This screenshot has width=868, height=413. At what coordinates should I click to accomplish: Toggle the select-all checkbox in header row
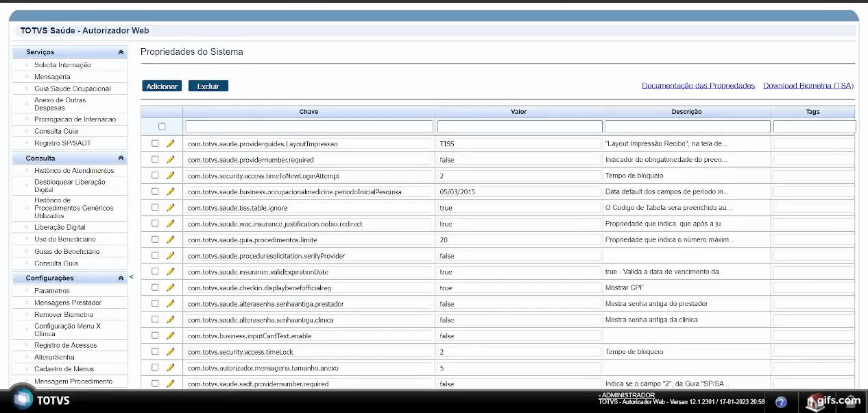[162, 126]
